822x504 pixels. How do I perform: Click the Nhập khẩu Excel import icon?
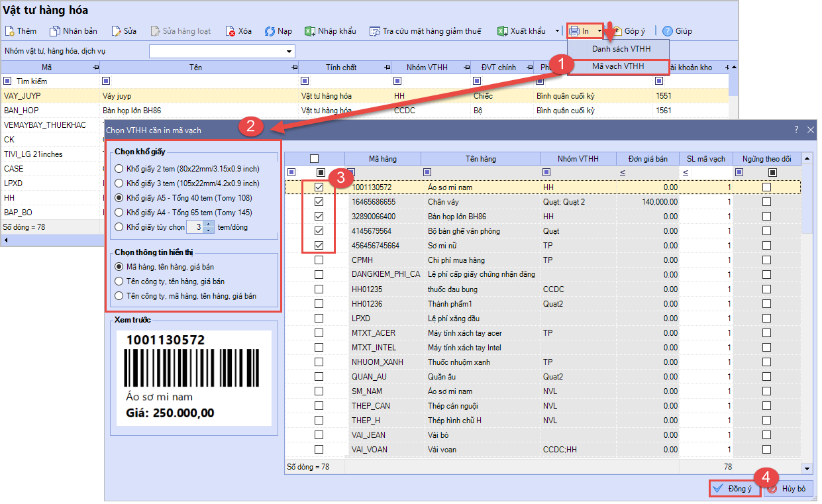tap(310, 31)
